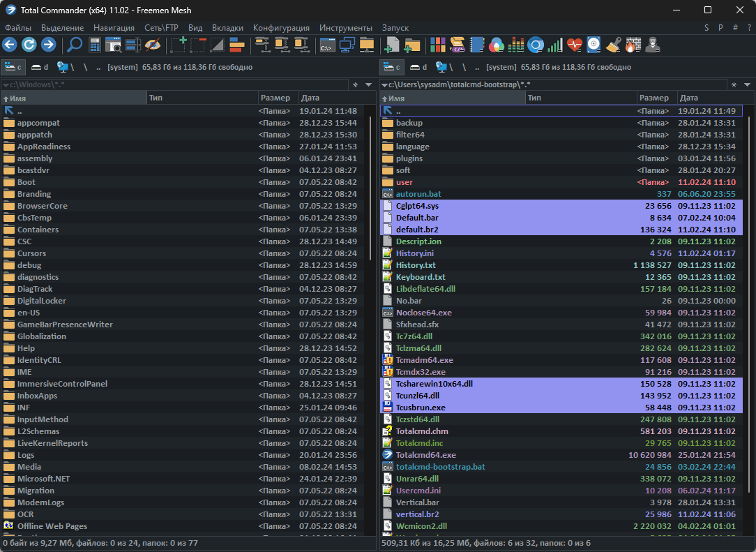Expand left path dropdown before c:\Windows

coord(6,84)
